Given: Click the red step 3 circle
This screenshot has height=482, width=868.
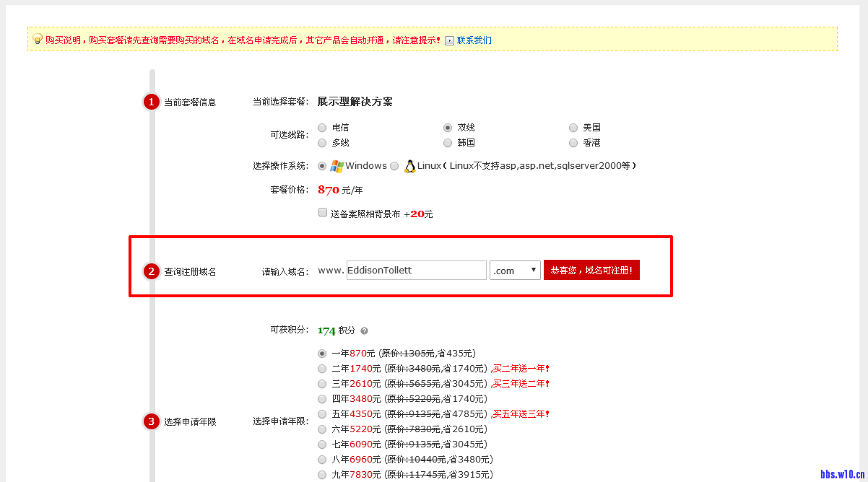Looking at the screenshot, I should [x=151, y=421].
